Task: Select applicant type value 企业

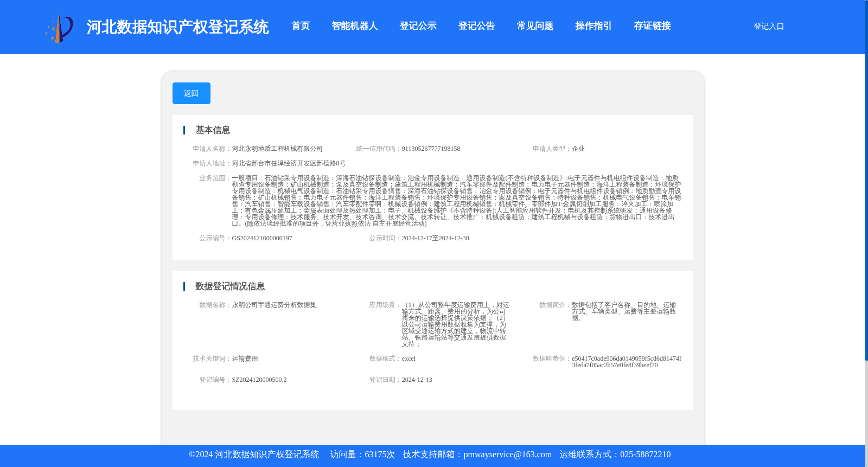Action: click(578, 149)
